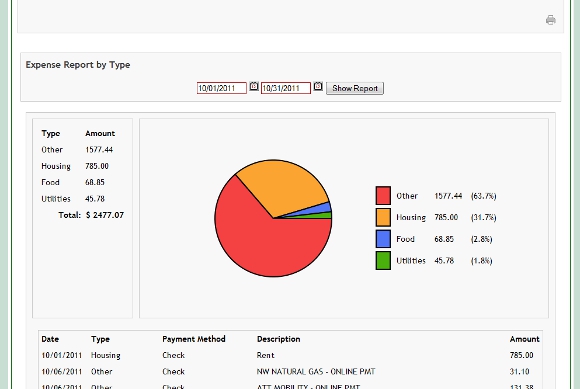Click the (31.7%) legend percentage
This screenshot has width=580, height=389.
tap(483, 217)
